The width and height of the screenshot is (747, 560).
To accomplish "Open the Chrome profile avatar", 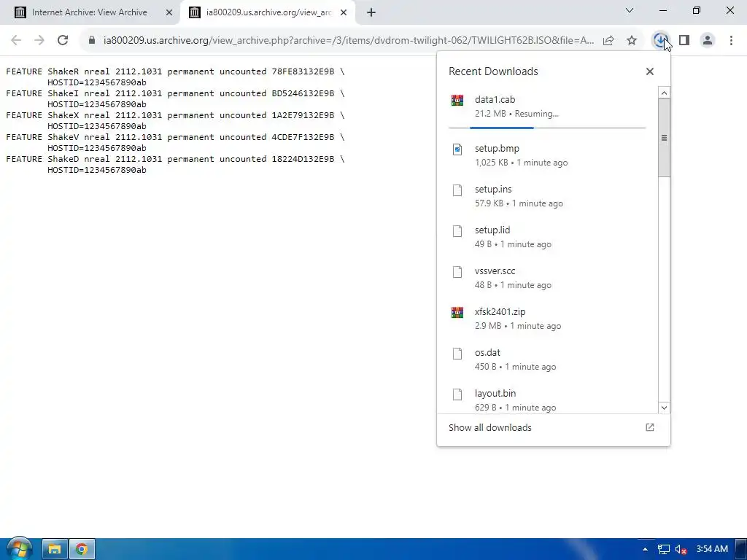I will click(x=708, y=41).
